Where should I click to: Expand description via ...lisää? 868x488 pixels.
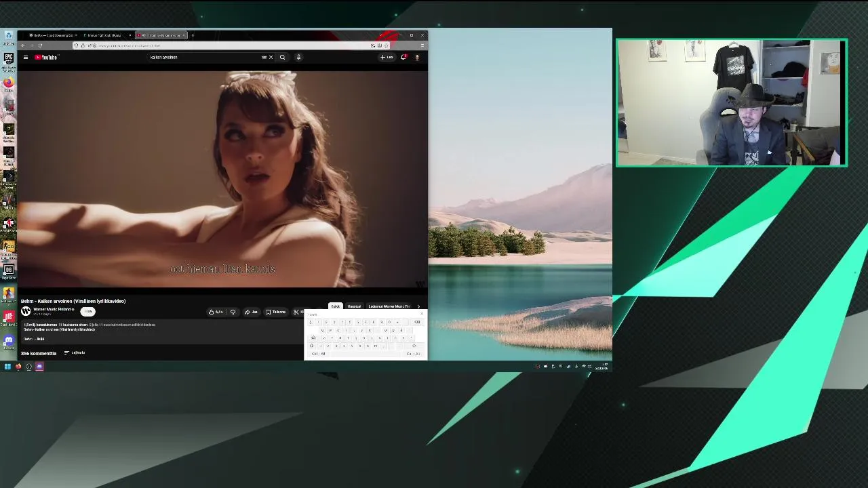(39, 339)
